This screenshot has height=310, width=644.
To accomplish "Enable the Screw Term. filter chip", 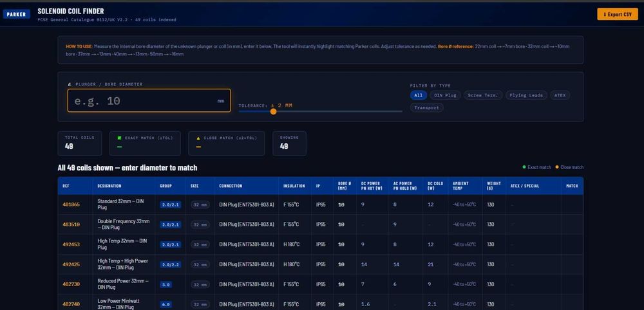I will pyautogui.click(x=483, y=95).
